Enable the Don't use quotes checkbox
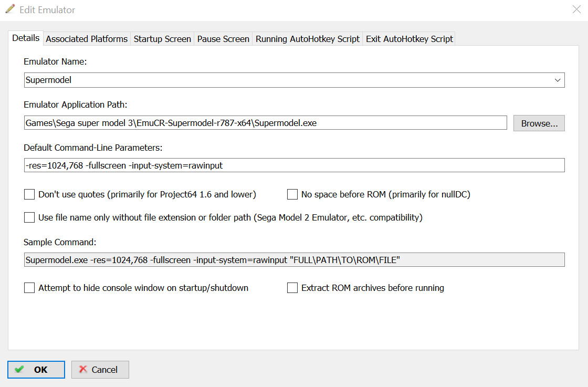The height and width of the screenshot is (387, 588). (29, 194)
